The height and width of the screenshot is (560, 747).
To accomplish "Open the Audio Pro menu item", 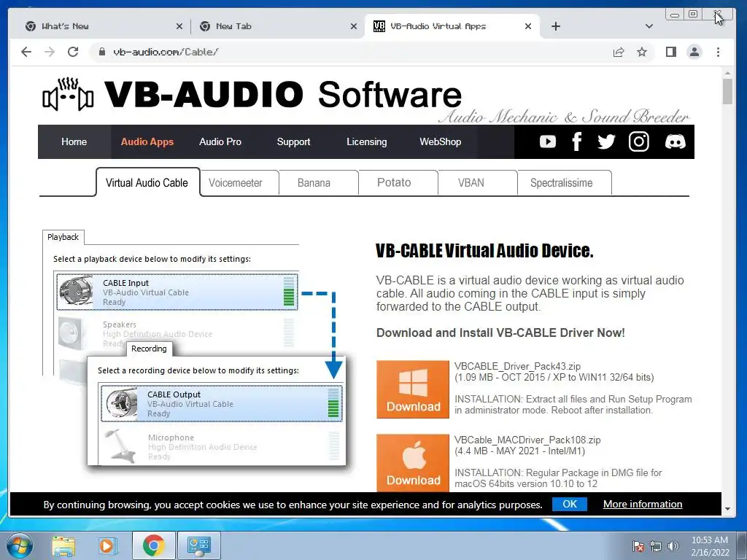I will (220, 141).
